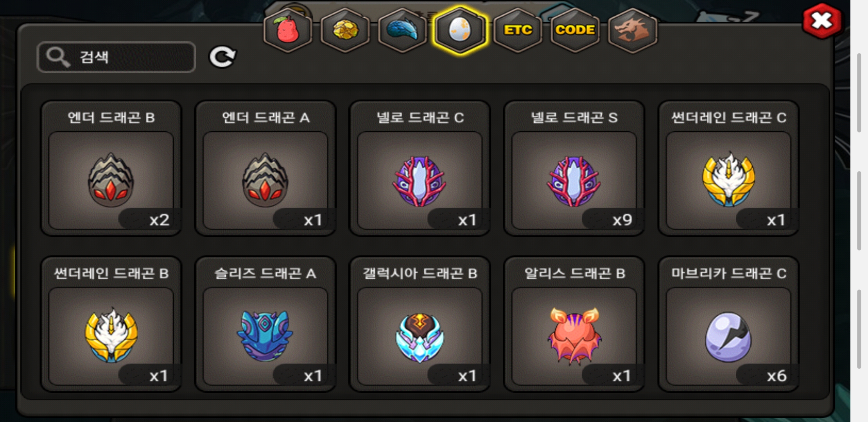Open the gold nugget category tab
Image resolution: width=868 pixels, height=422 pixels.
(x=345, y=30)
